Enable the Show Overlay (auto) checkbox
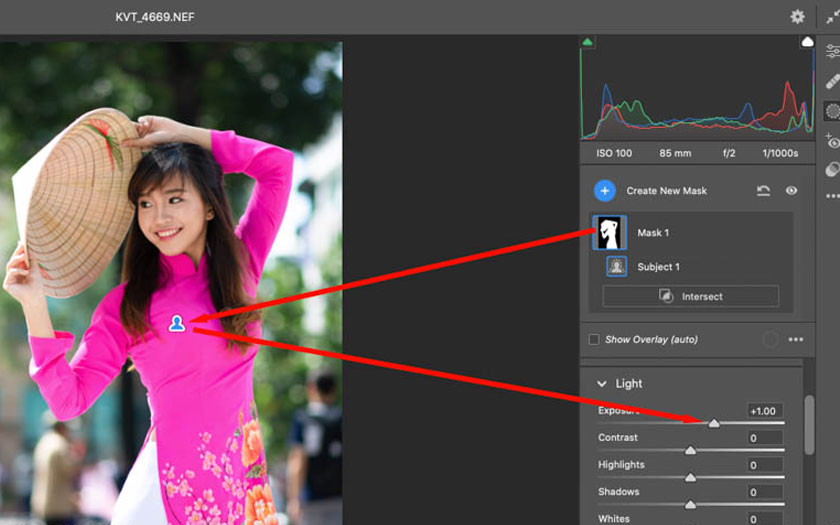The height and width of the screenshot is (525, 840). click(x=594, y=340)
